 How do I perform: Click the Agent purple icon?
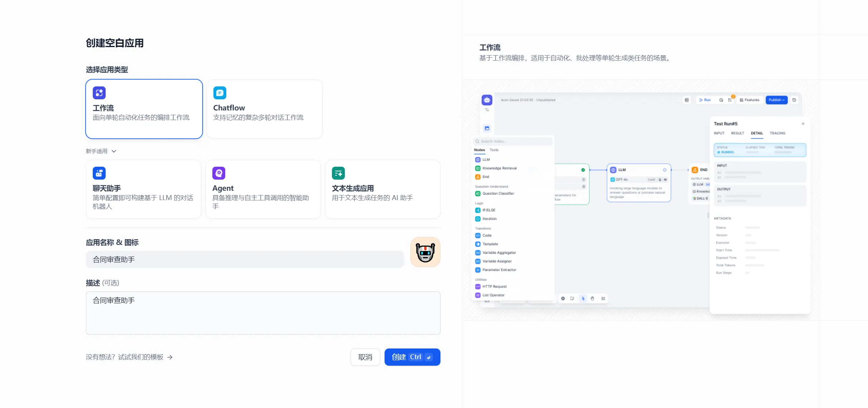tap(219, 173)
